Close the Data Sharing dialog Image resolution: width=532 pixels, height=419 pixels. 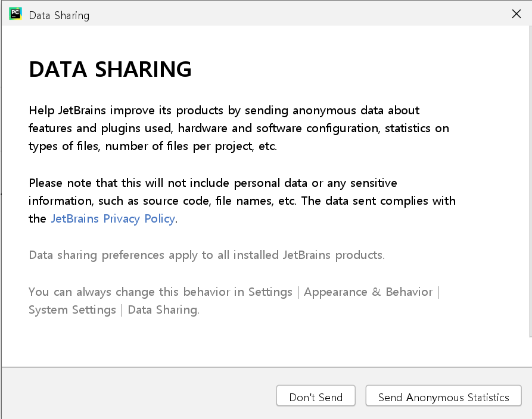pos(516,15)
